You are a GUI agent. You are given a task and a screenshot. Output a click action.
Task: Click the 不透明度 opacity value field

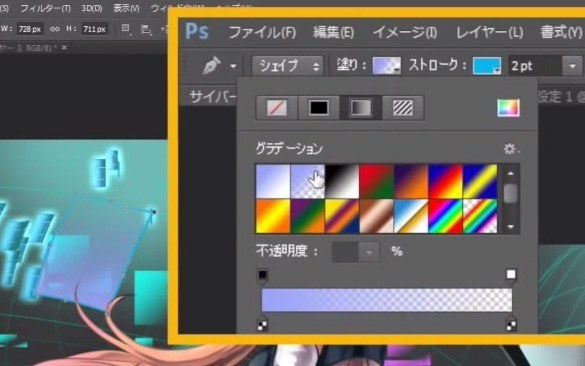(345, 252)
